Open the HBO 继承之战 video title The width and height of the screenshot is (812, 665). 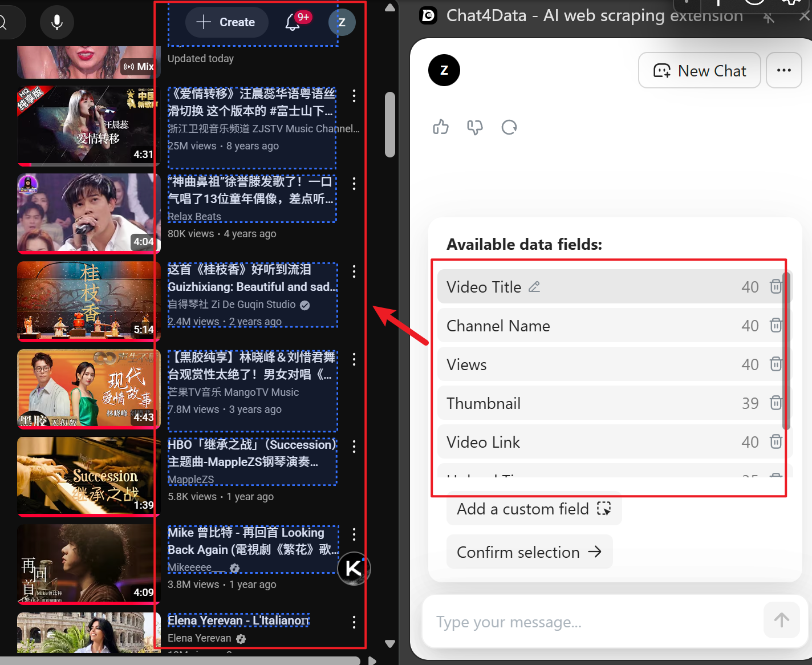(252, 453)
